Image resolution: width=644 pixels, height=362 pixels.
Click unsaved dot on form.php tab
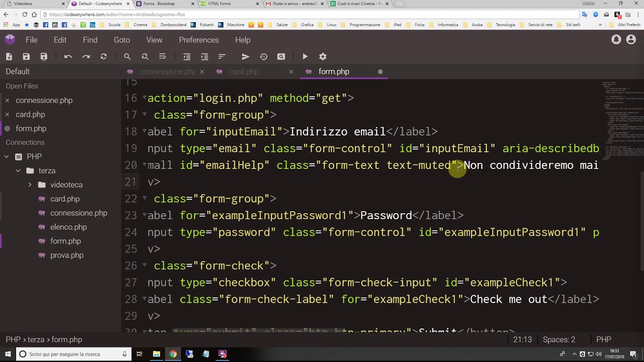tap(380, 72)
